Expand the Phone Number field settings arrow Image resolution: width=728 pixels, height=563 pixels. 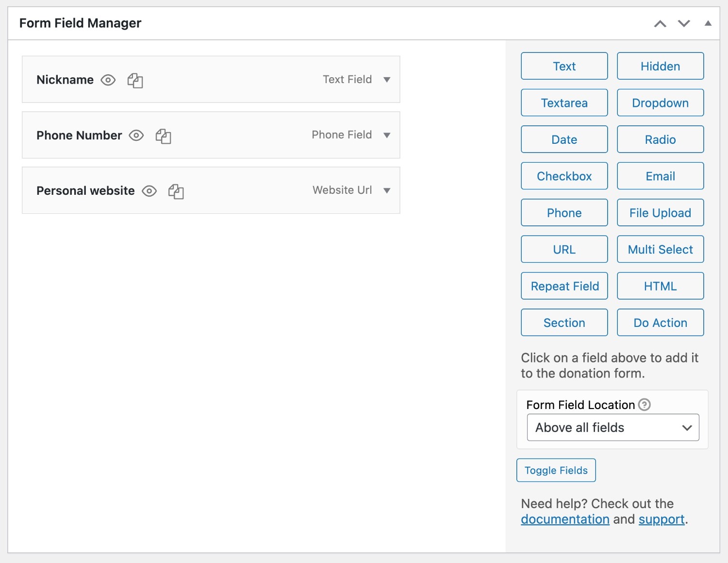(387, 135)
